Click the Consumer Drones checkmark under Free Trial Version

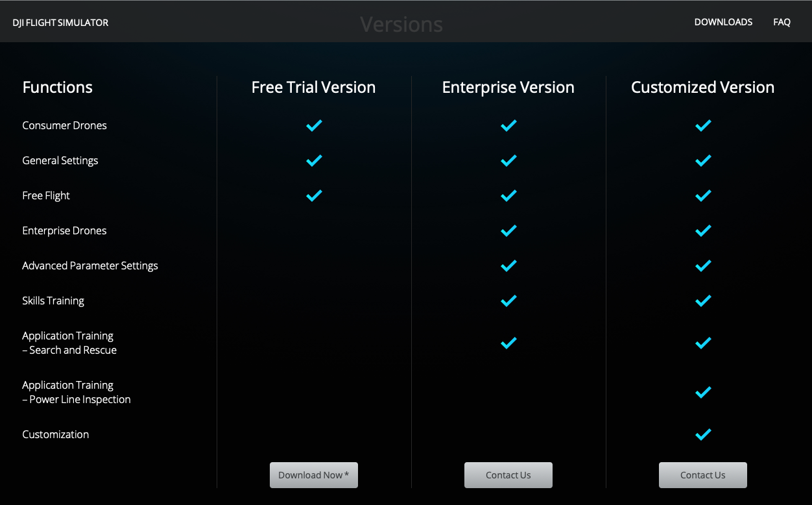pyautogui.click(x=314, y=125)
